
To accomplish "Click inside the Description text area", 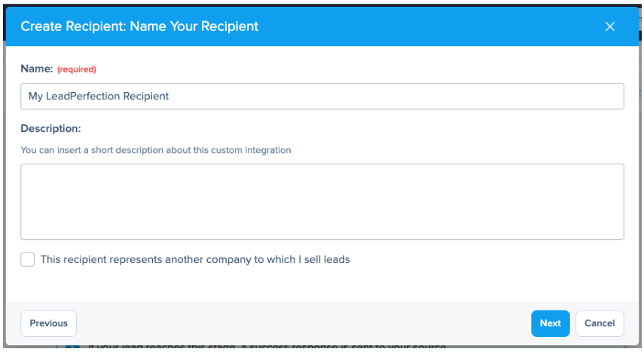I will coord(322,201).
